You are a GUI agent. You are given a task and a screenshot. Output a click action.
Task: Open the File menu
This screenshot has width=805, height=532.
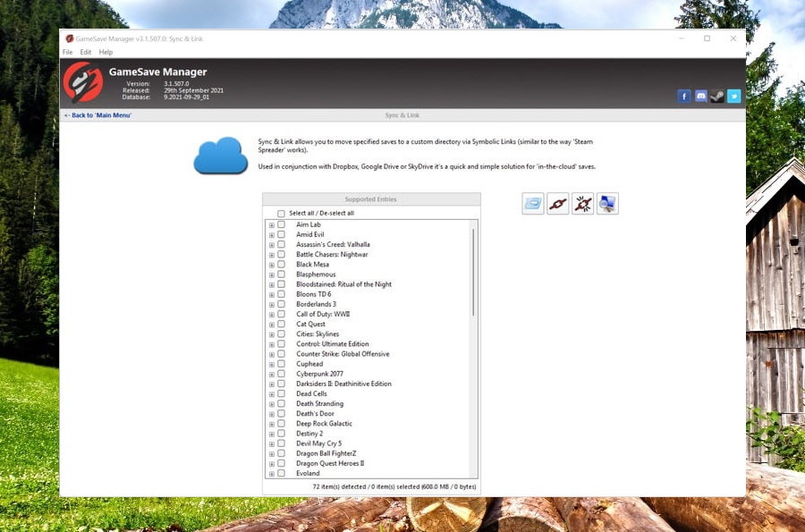67,52
